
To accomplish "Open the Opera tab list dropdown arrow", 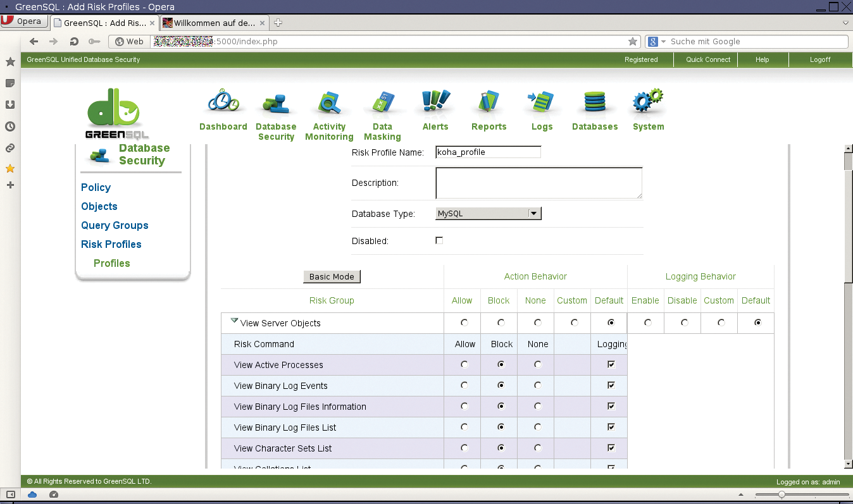I will click(846, 23).
